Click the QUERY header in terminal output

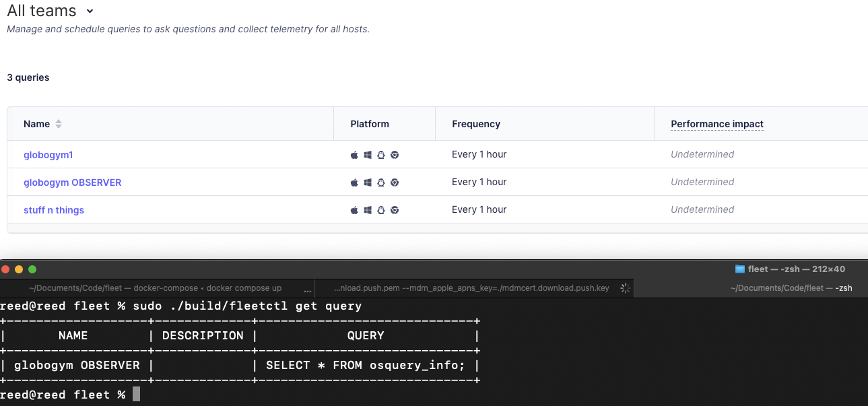point(366,336)
